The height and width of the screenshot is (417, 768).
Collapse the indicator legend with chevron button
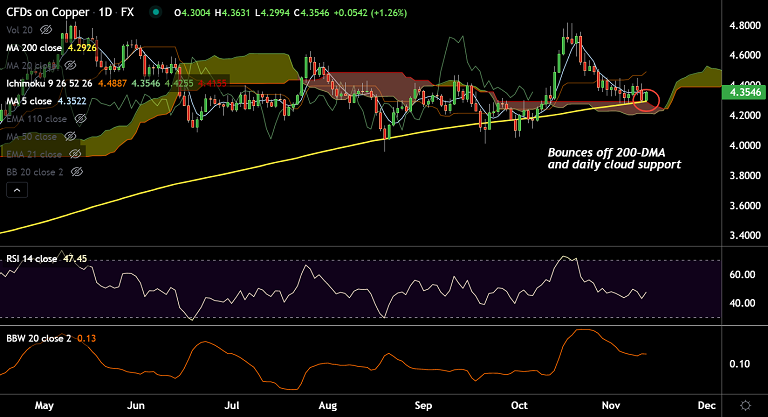tap(17, 190)
